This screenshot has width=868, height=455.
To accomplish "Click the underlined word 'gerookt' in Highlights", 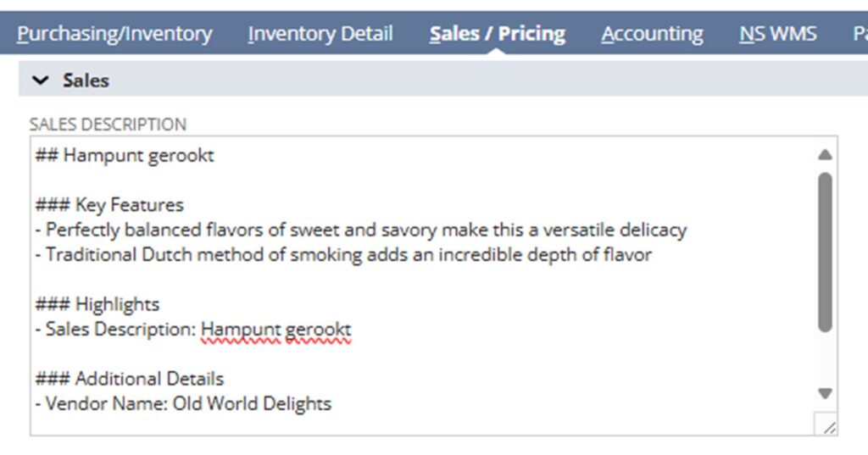I will click(x=319, y=330).
